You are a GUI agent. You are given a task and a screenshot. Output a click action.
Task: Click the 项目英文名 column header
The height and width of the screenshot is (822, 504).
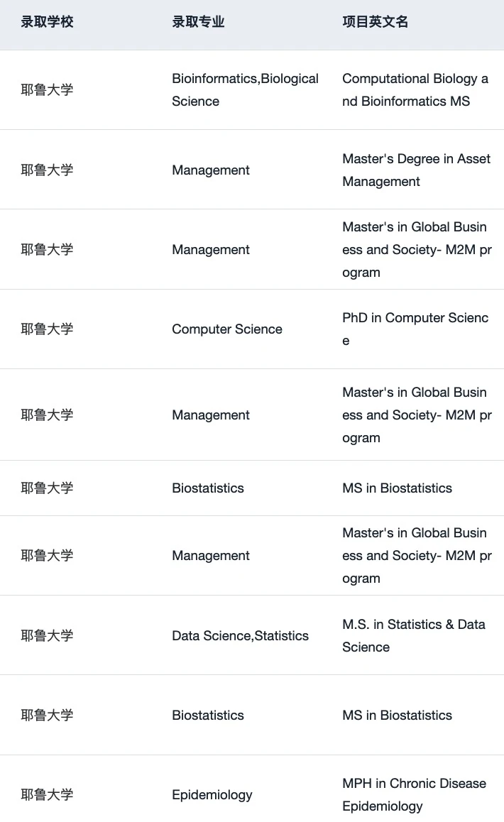(x=375, y=22)
